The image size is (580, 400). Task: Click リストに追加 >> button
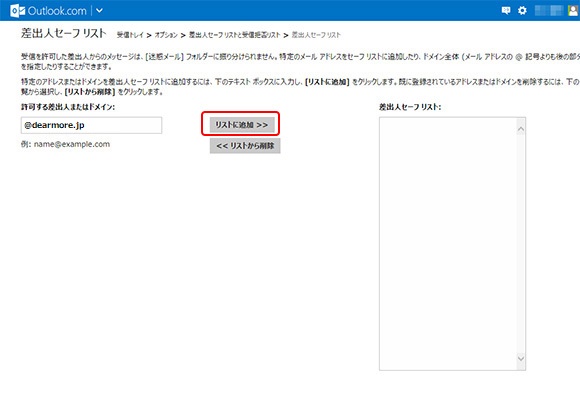pos(241,125)
